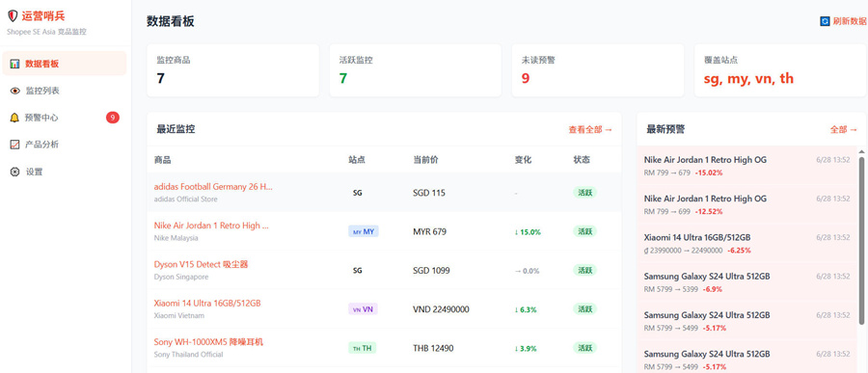
Task: Click the 站点 column header
Action: pyautogui.click(x=357, y=160)
